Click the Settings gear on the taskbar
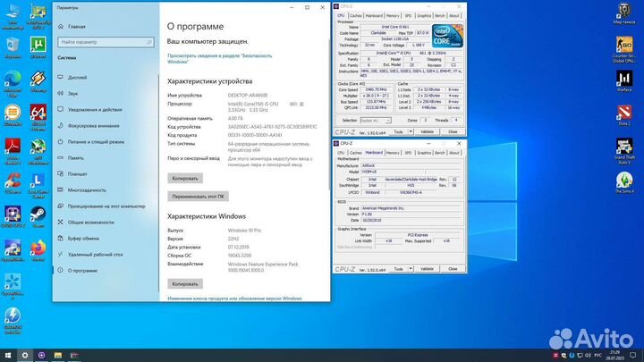The width and height of the screenshot is (644, 362). click(x=25, y=355)
